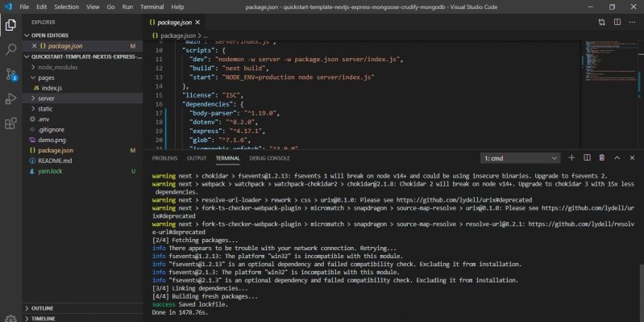Open the Run and Debug view

[10, 98]
